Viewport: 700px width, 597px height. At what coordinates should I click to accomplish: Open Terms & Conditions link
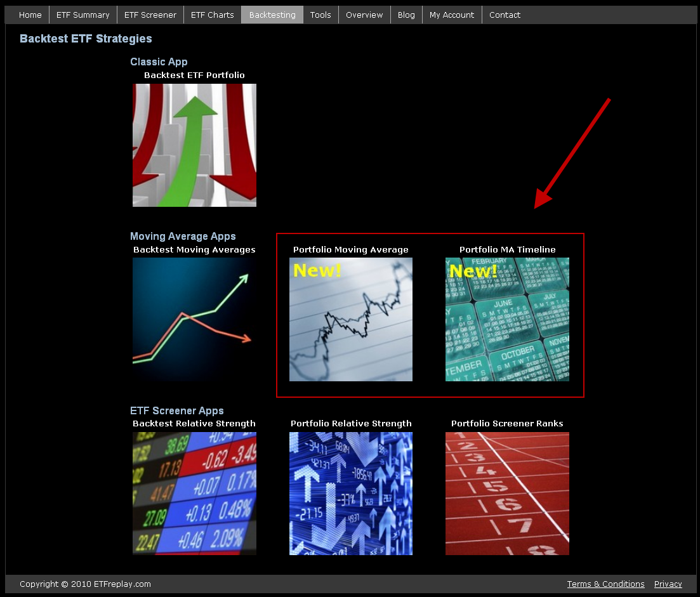(606, 584)
